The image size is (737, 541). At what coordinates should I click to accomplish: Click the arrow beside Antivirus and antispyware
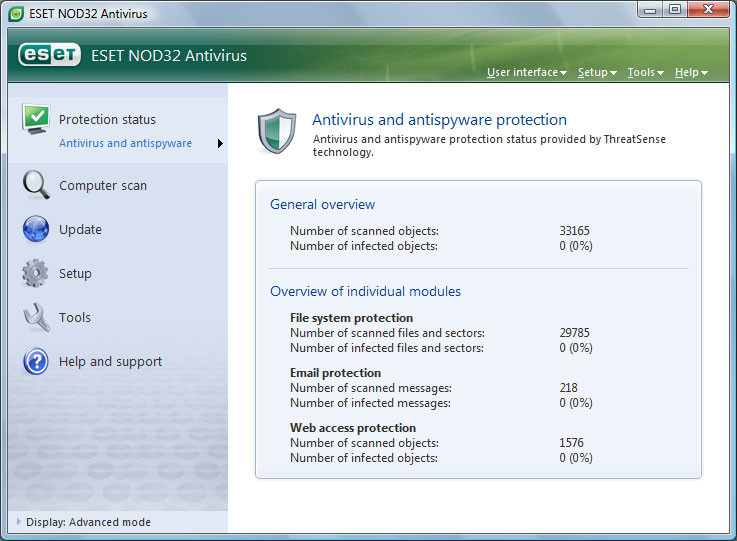pos(220,143)
